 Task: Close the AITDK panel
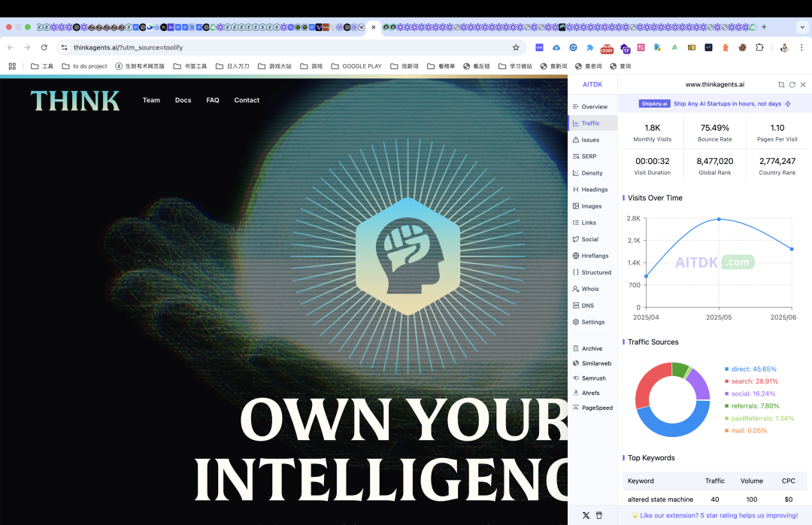(x=803, y=84)
